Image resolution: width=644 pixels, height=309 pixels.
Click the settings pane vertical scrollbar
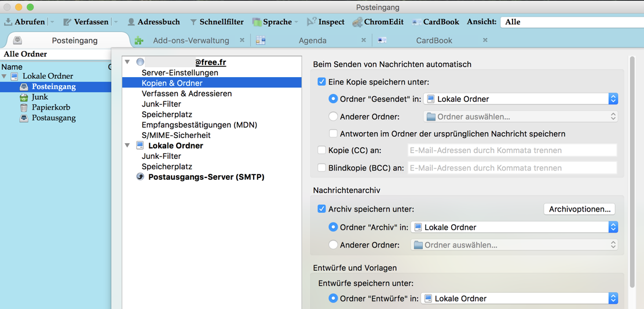632,174
